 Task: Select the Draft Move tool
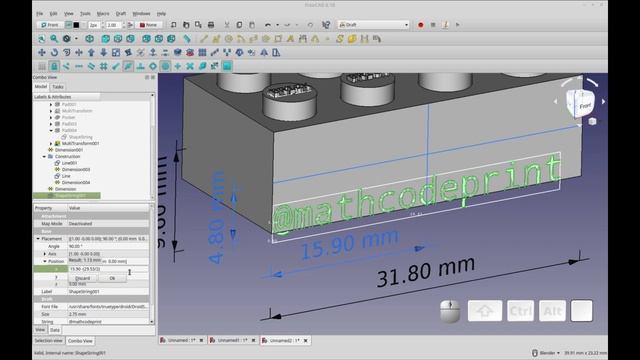tap(42, 52)
